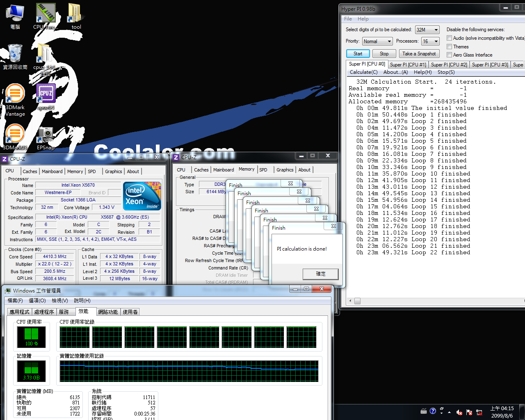Image resolution: width=525 pixels, height=420 pixels.
Task: Open the EPSnap camera icon
Action: 46,135
